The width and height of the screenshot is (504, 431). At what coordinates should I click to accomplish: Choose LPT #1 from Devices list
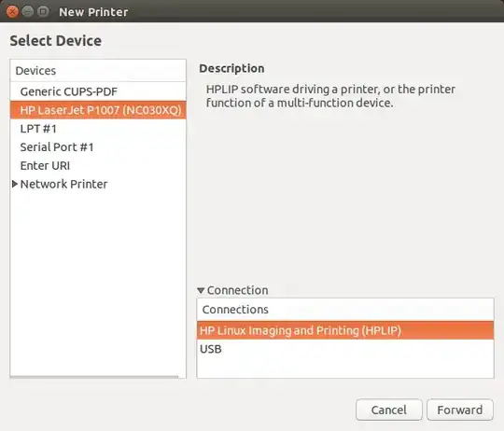(x=98, y=129)
